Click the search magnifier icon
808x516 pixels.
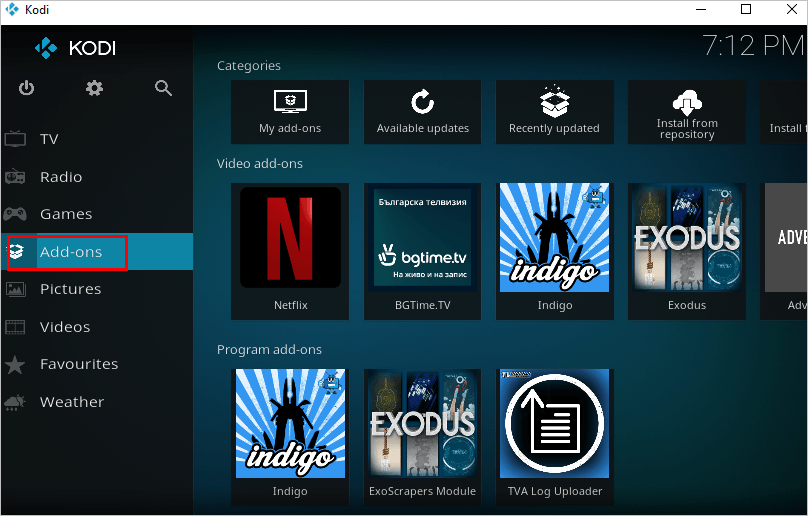point(163,88)
